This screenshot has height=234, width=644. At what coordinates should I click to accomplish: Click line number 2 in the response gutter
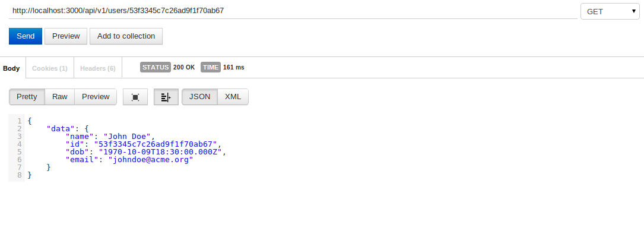(x=20, y=129)
